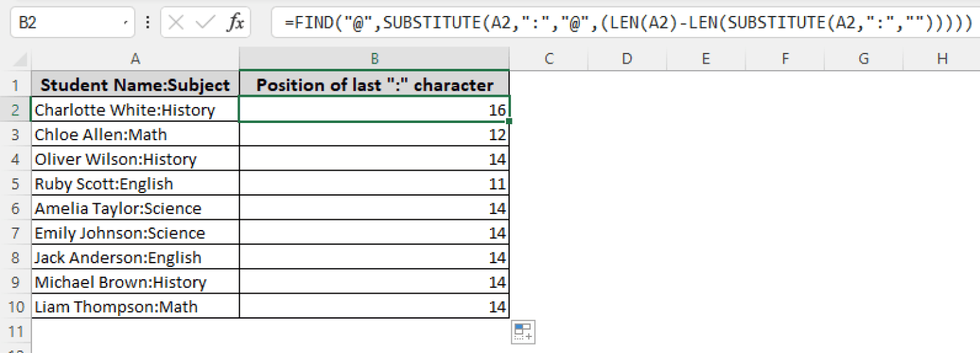The height and width of the screenshot is (353, 980).
Task: Click the Student Name:Subject header cell
Action: pyautogui.click(x=135, y=85)
